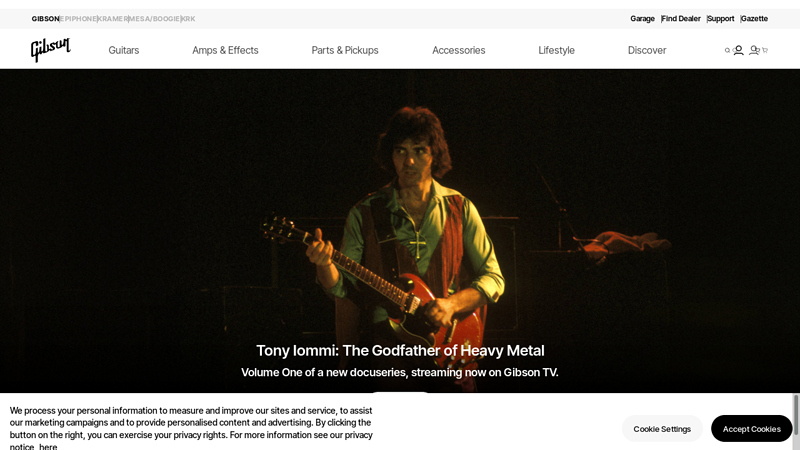Screen dimensions: 800x450
Task: Open the Accessories menu item
Action: [459, 50]
